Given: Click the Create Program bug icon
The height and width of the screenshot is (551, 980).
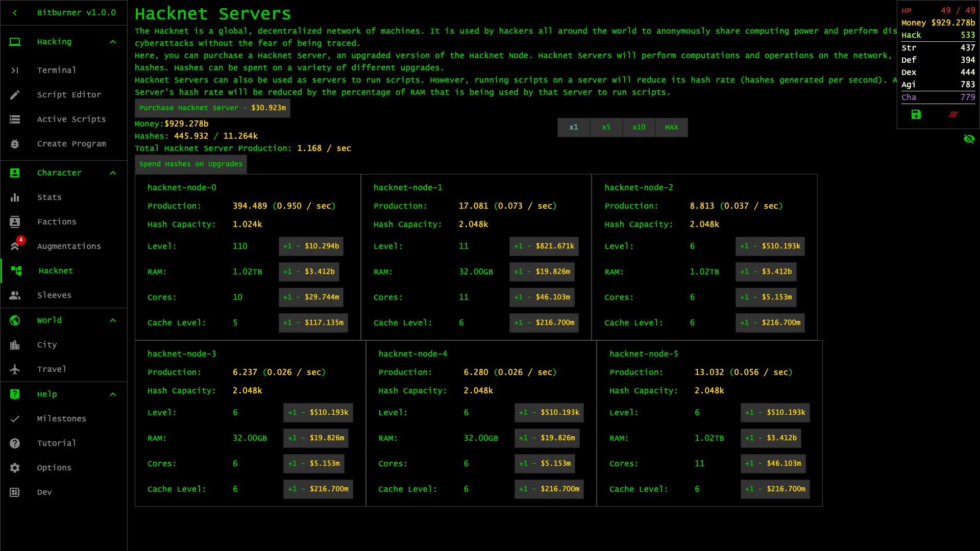Looking at the screenshot, I should point(15,144).
